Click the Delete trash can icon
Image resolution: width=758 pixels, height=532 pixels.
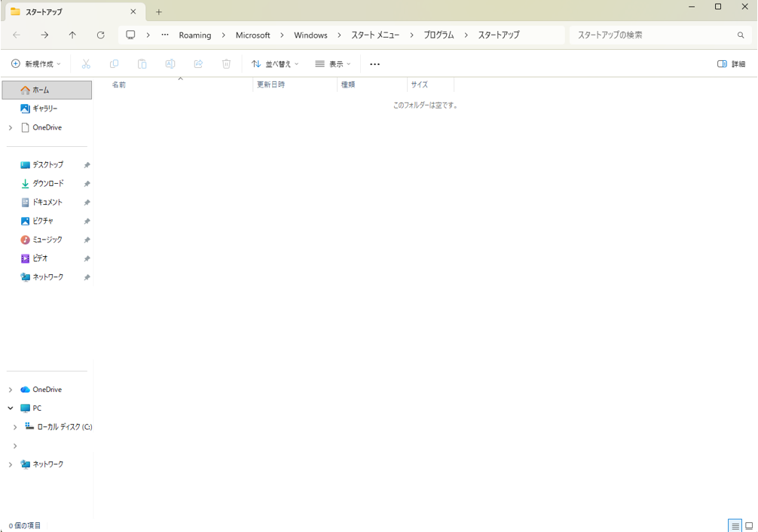226,64
